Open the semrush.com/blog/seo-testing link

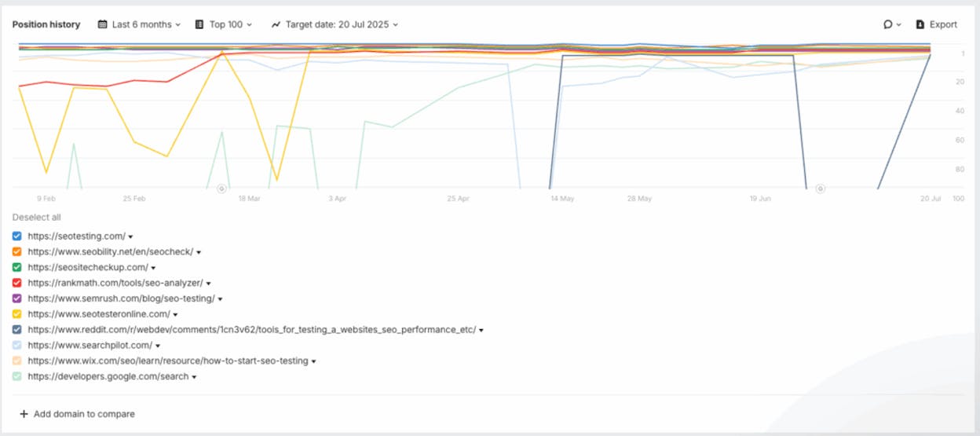coord(122,299)
